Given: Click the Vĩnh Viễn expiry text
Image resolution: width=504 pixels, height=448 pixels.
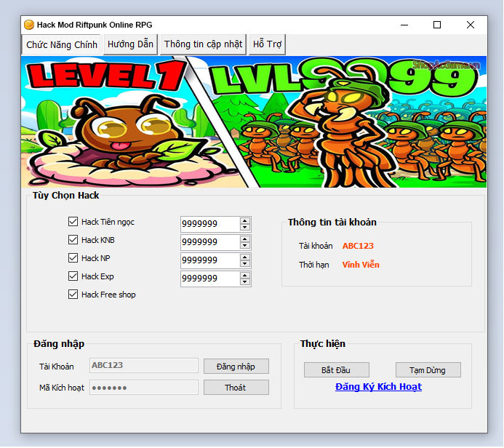Looking at the screenshot, I should coord(361,265).
